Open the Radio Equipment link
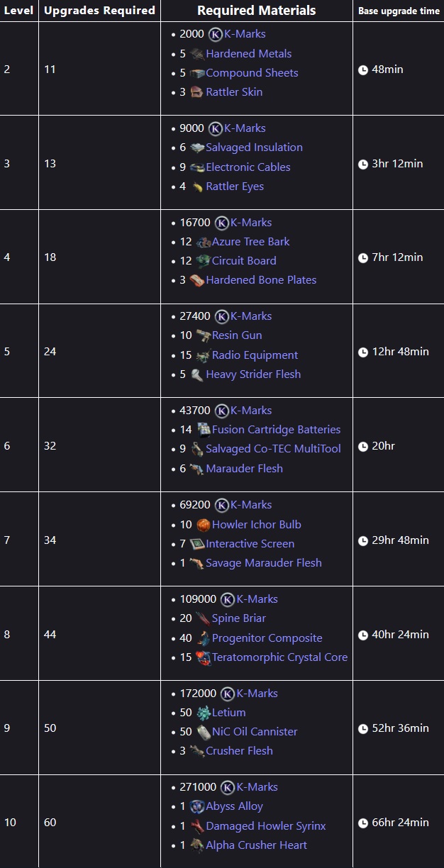This screenshot has height=868, width=444. click(x=255, y=355)
